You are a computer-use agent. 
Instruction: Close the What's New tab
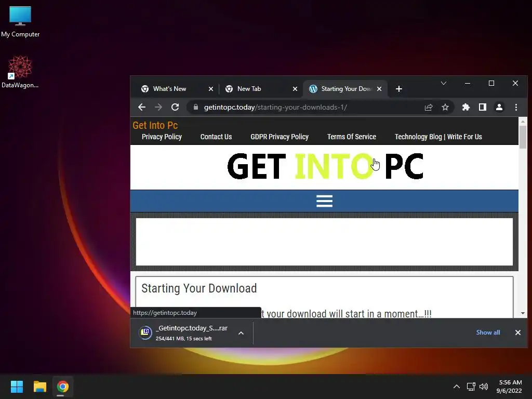click(211, 89)
